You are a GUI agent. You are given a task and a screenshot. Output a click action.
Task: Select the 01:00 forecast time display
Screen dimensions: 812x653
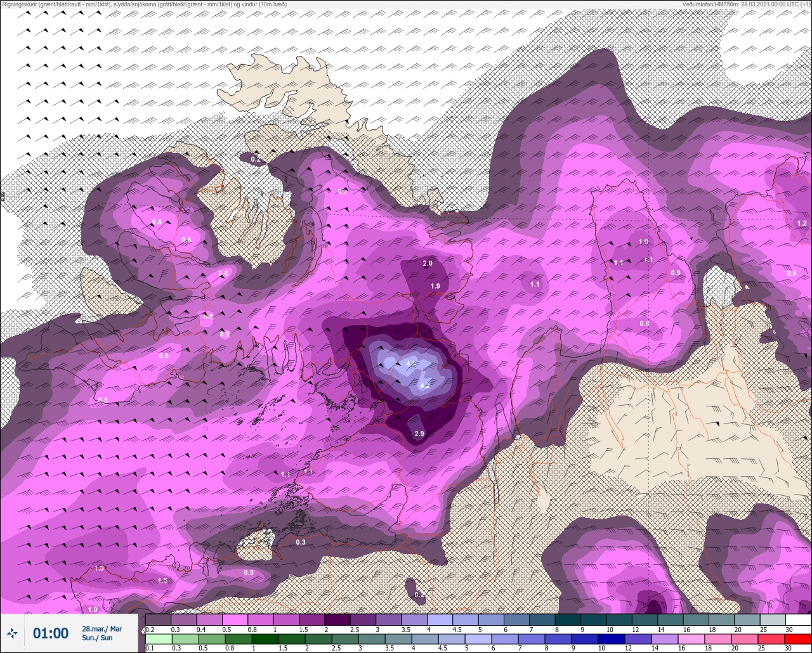pos(51,633)
